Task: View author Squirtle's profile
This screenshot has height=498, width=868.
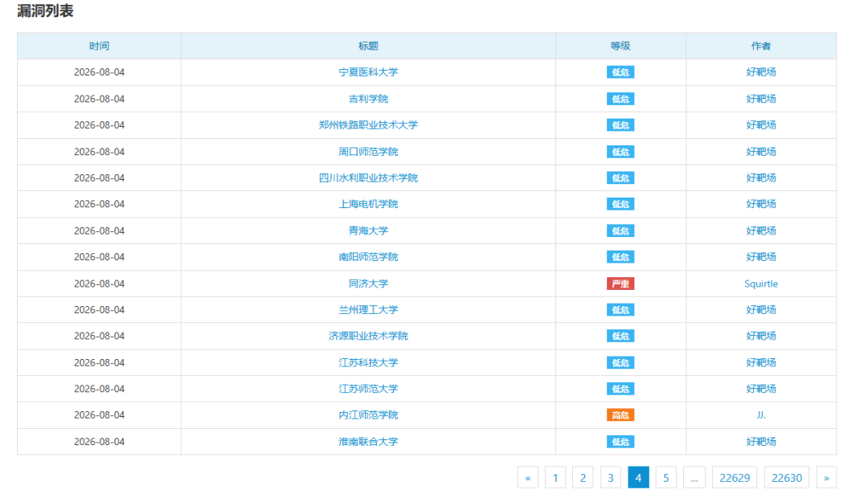Action: [761, 284]
